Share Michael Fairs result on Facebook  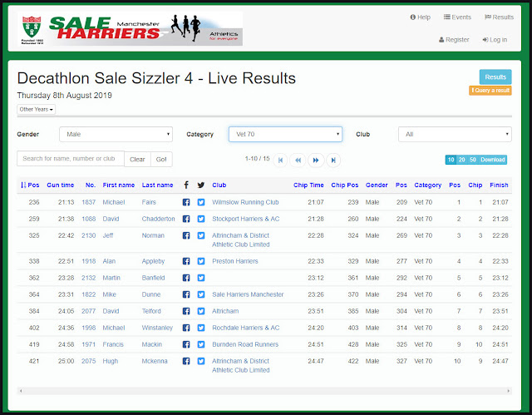(x=186, y=202)
